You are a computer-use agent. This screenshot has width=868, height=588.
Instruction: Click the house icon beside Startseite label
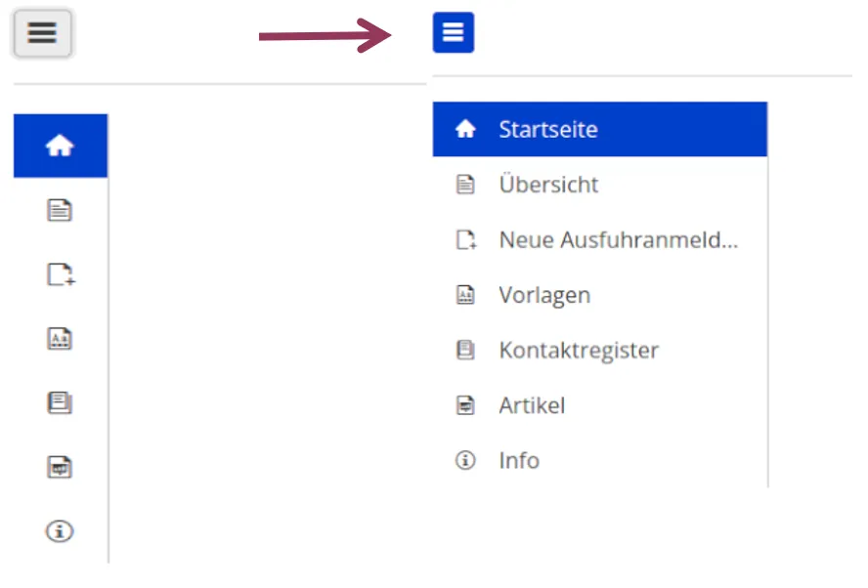point(466,129)
